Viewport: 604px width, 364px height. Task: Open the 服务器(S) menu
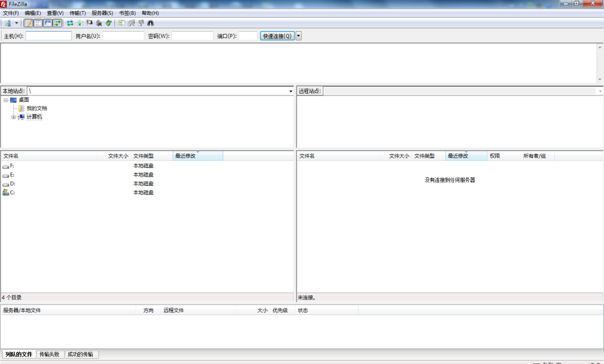(x=102, y=13)
